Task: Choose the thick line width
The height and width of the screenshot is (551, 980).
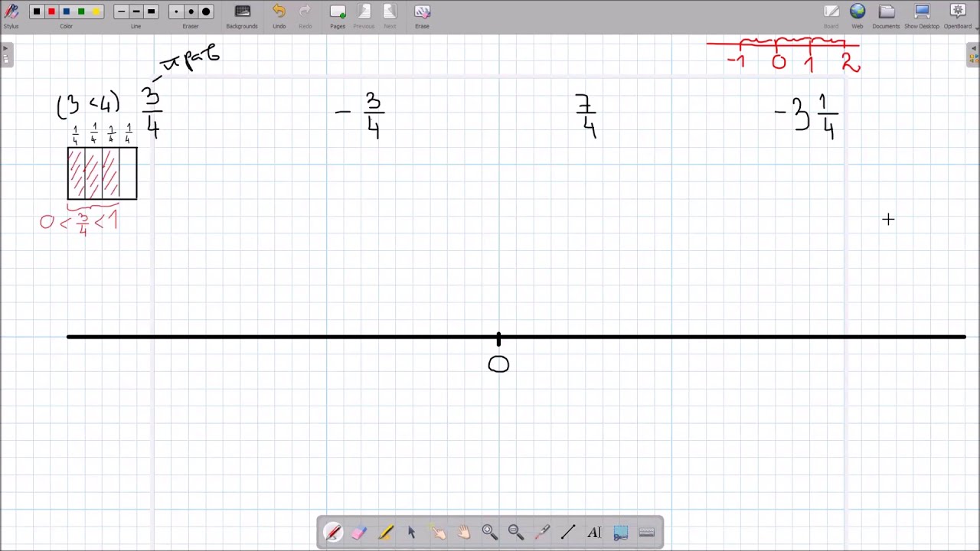Action: pyautogui.click(x=151, y=11)
